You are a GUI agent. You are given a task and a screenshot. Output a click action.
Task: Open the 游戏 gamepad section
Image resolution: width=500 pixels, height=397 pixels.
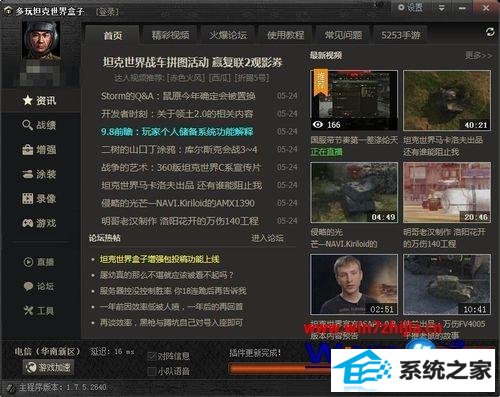pos(39,223)
